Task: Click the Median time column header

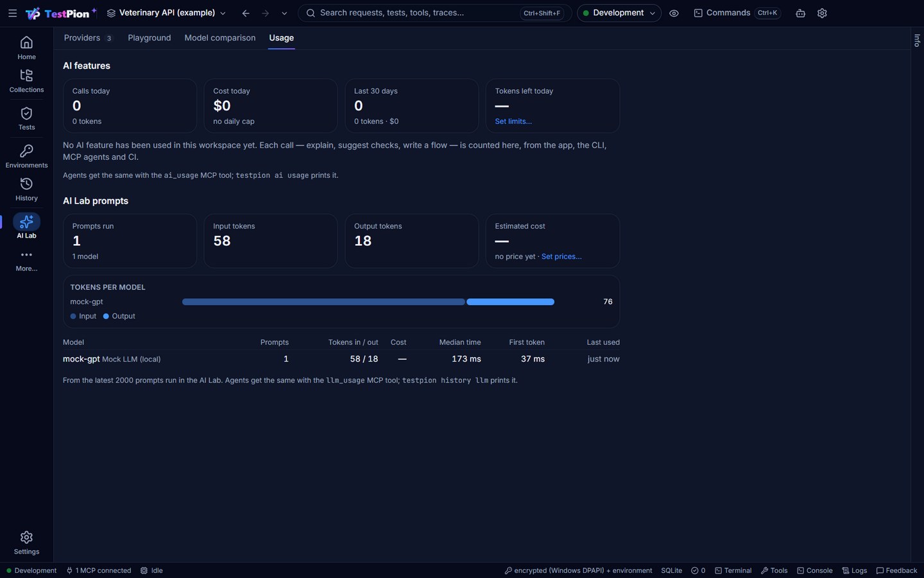Action: 459,342
